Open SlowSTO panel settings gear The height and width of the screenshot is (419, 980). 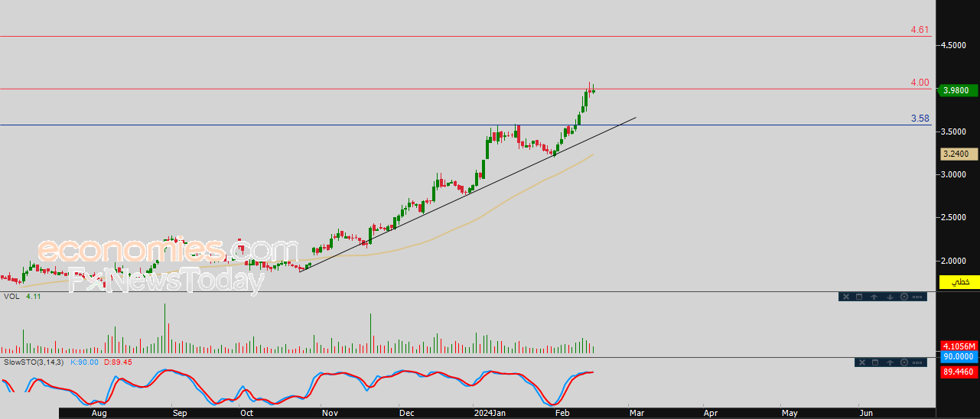904,362
